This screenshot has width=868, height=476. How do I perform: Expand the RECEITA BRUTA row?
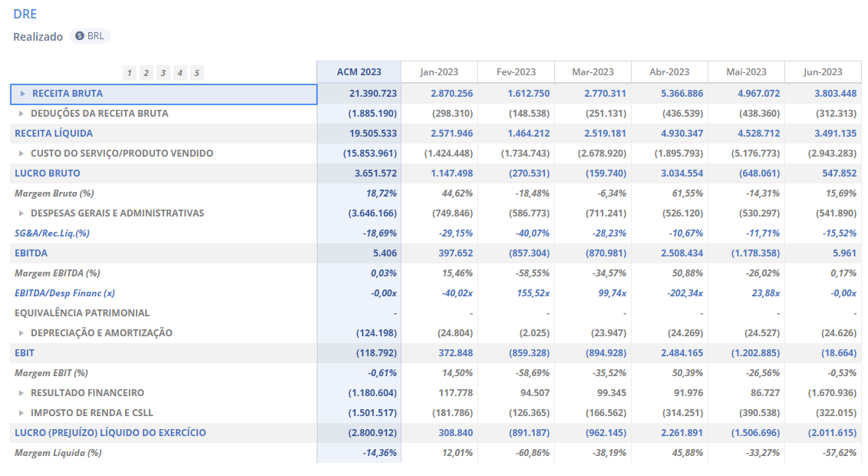23,94
